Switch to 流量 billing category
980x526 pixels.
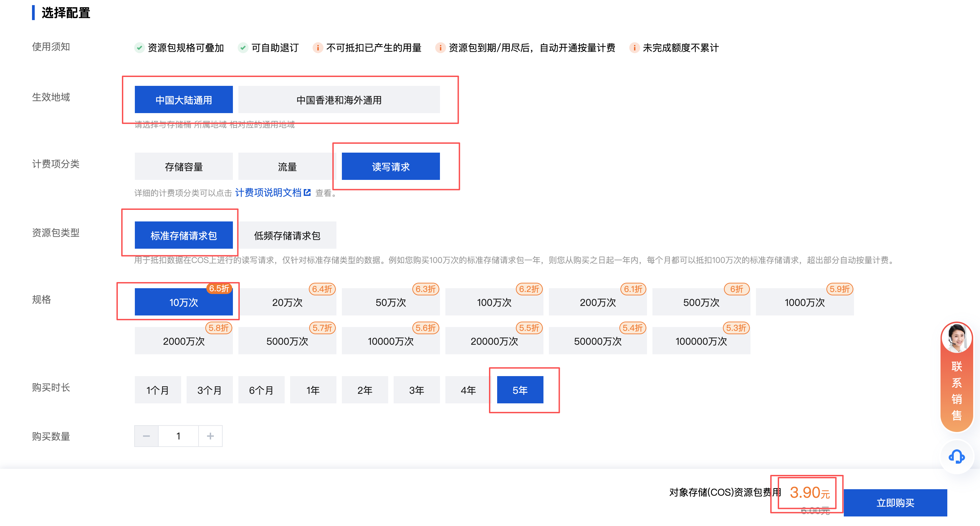(x=287, y=166)
